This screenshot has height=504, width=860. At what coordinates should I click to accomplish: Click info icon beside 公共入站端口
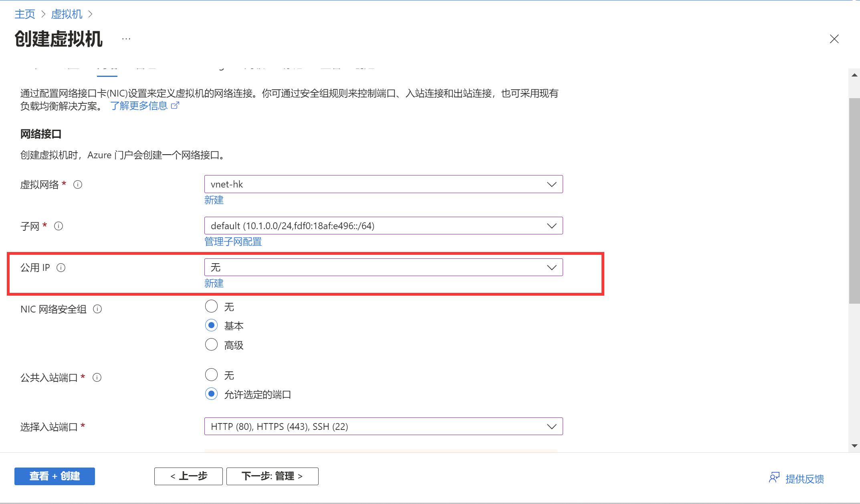(97, 377)
